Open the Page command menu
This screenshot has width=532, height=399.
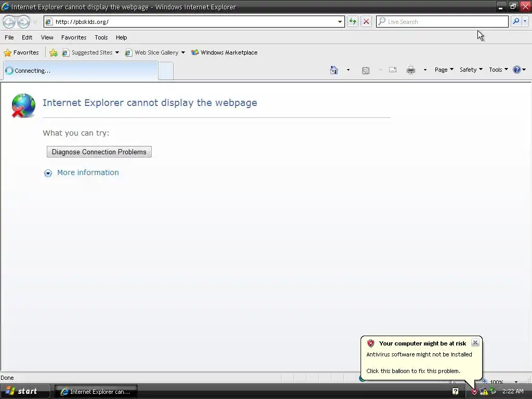444,70
